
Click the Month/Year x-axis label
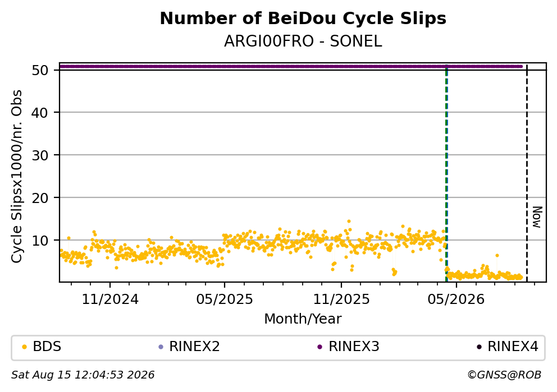[303, 319]
